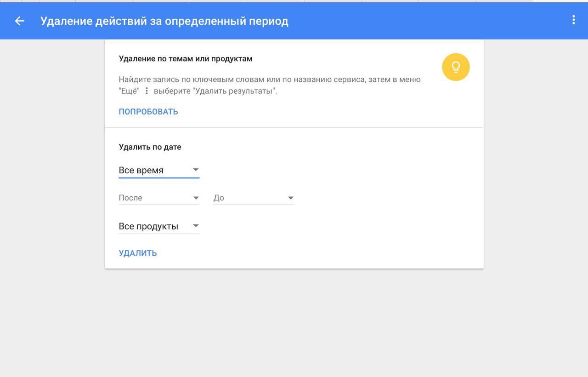
Task: Click the "УДАЛИТЬ" button
Action: (138, 253)
